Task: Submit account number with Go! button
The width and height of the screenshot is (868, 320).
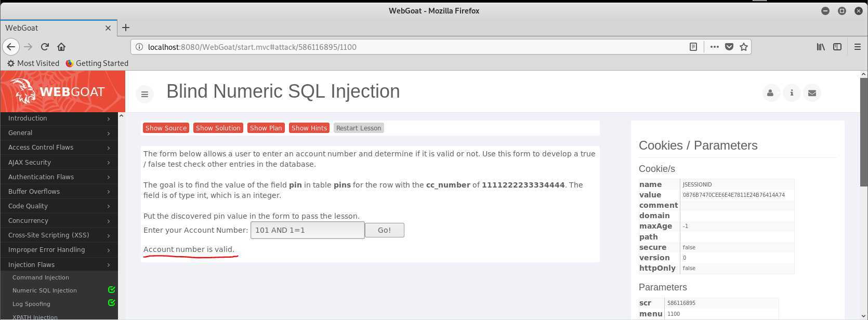Action: [x=385, y=230]
